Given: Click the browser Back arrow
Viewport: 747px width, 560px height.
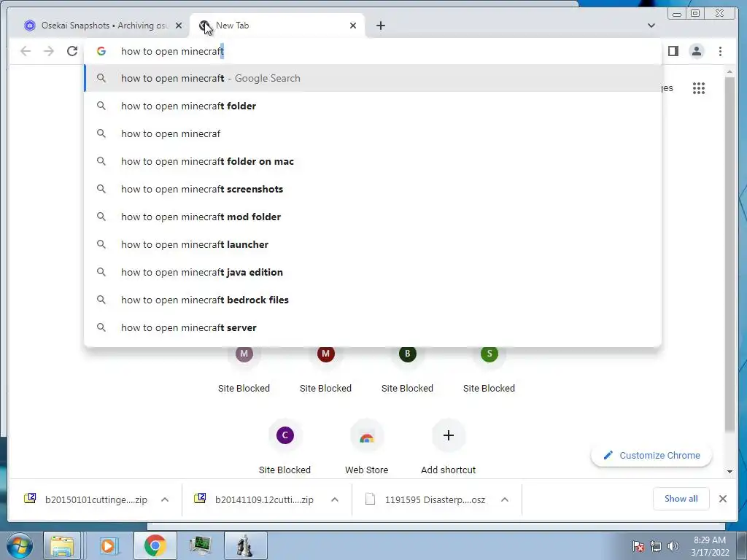Looking at the screenshot, I should (x=26, y=51).
